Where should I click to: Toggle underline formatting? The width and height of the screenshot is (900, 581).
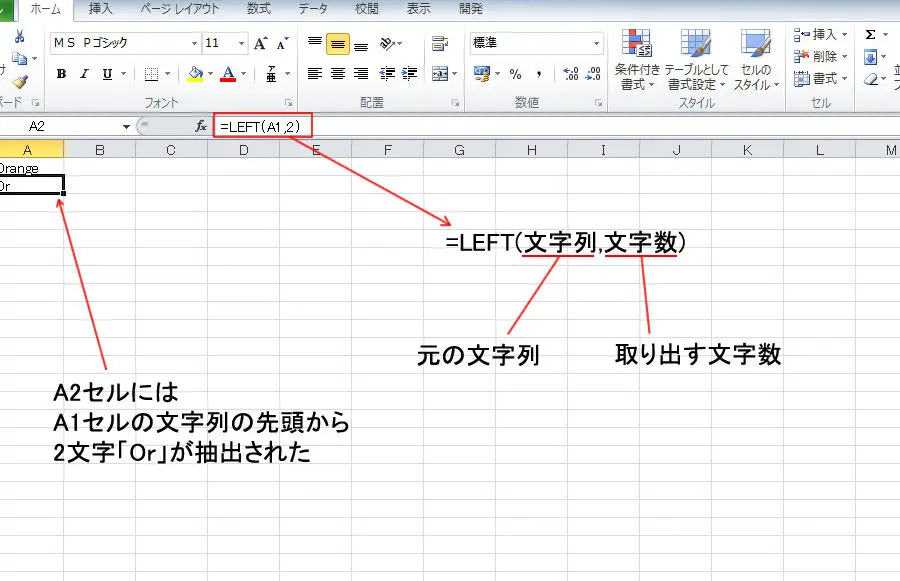click(x=105, y=74)
